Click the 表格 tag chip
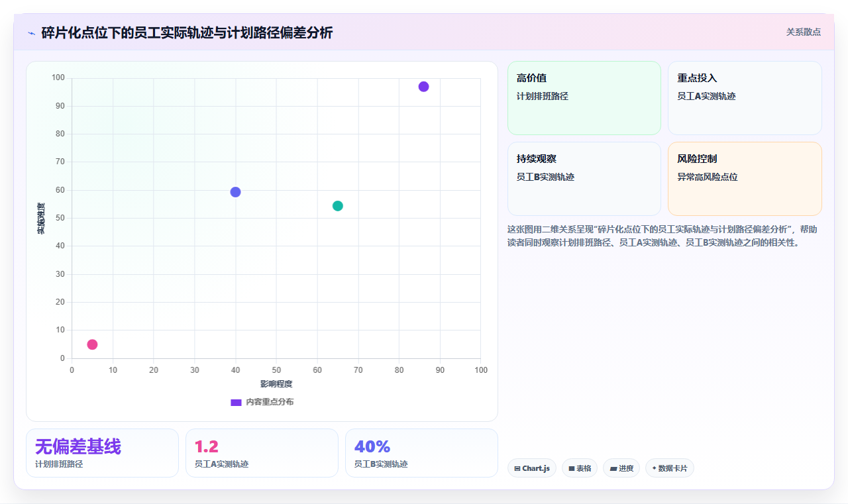This screenshot has height=504, width=848. [580, 468]
